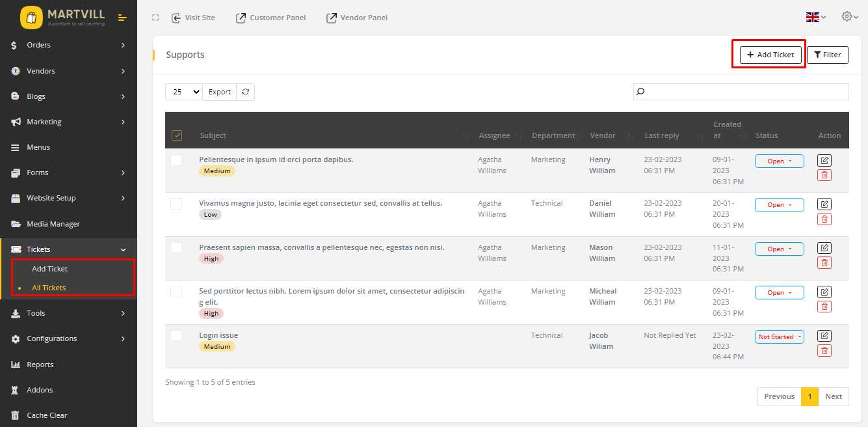Select the Pellentesque ticket row checkbox
The image size is (868, 427).
pos(176,160)
